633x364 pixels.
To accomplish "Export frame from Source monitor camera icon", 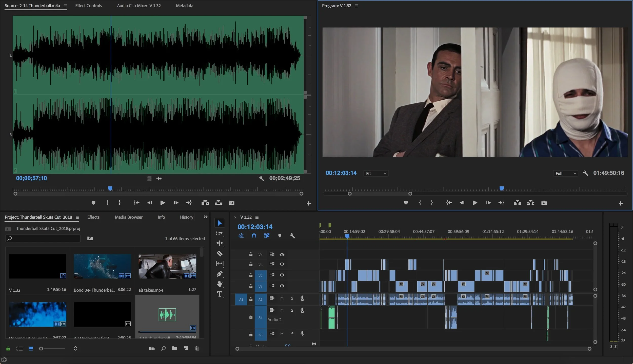I will click(231, 203).
